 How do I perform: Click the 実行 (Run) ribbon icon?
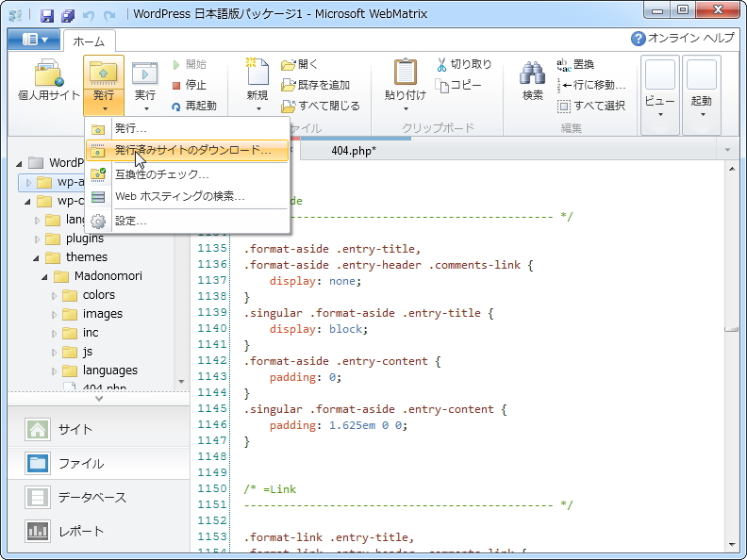144,74
